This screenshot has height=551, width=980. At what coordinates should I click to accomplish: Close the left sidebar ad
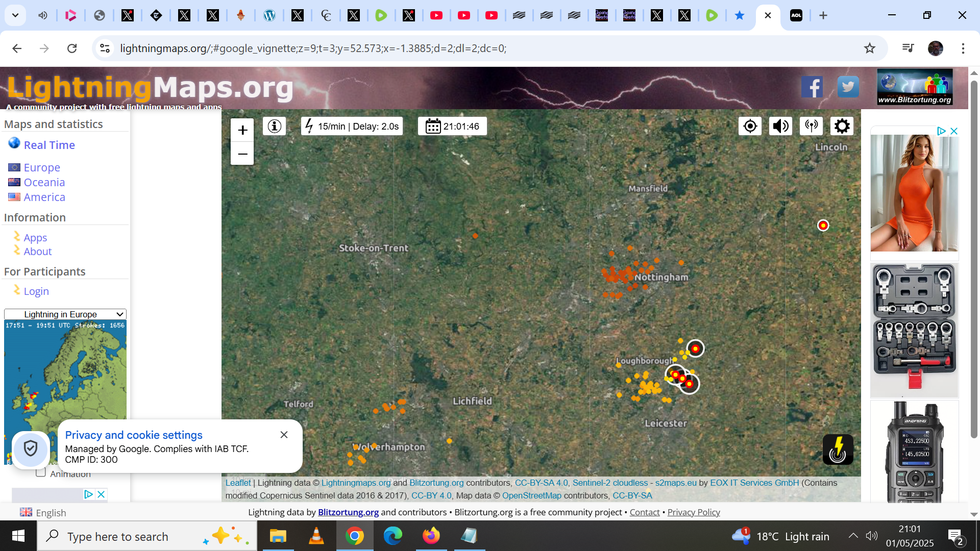coord(101,494)
